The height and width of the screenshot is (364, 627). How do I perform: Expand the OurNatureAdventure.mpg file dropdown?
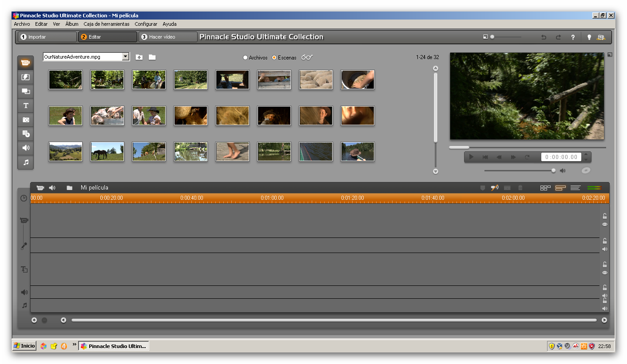pyautogui.click(x=125, y=57)
